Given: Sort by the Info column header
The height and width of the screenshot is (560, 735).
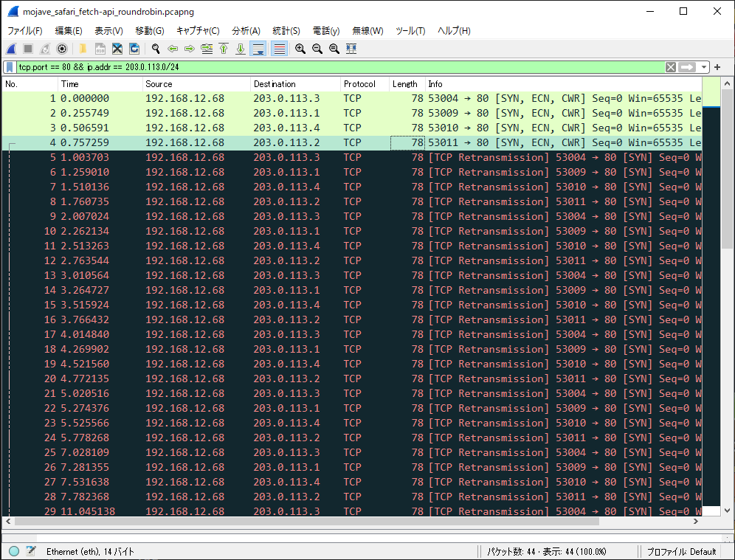Looking at the screenshot, I should coord(564,84).
